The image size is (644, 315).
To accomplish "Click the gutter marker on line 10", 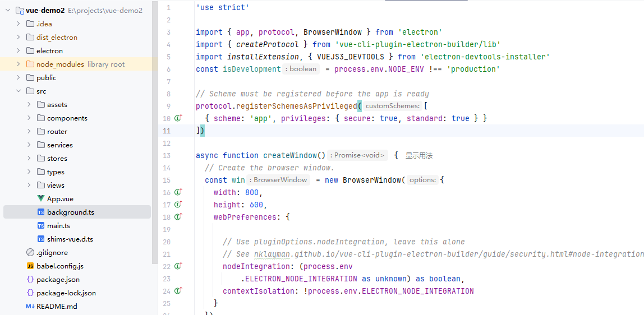I will point(178,118).
